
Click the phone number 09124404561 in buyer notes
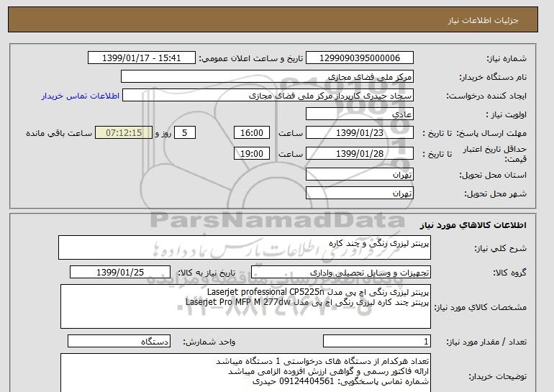pos(306,381)
